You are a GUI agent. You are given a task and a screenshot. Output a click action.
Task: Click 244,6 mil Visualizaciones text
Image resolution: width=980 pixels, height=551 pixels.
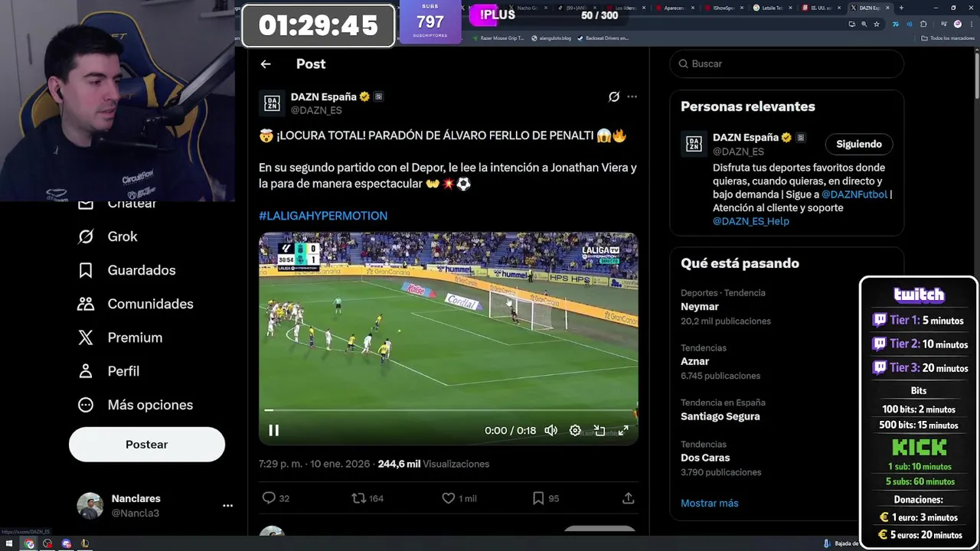point(433,464)
